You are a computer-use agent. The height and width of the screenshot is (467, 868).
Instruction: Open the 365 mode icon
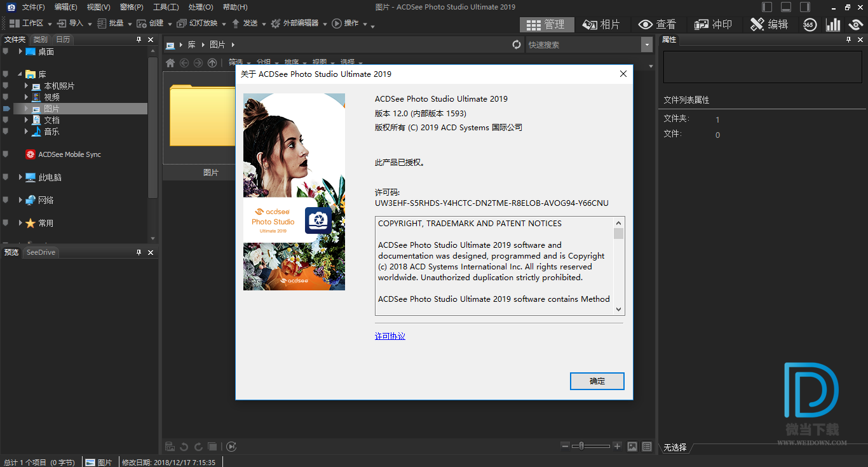pos(809,24)
